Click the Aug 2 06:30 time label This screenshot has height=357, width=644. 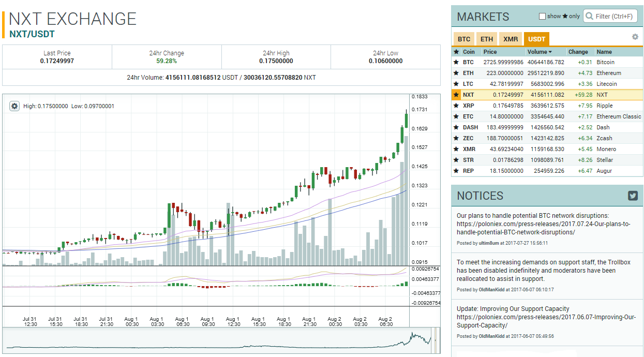(385, 322)
